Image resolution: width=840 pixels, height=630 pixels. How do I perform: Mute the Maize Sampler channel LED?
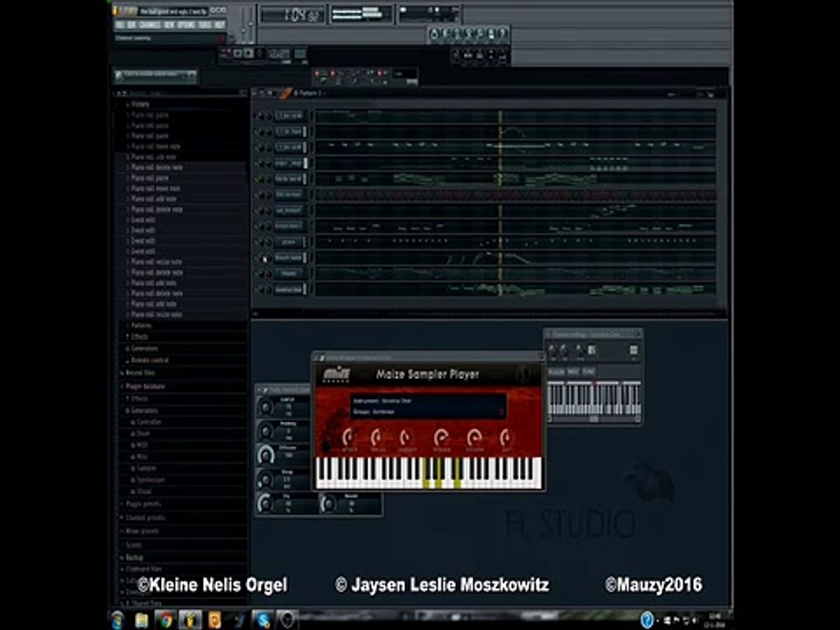pos(256,257)
